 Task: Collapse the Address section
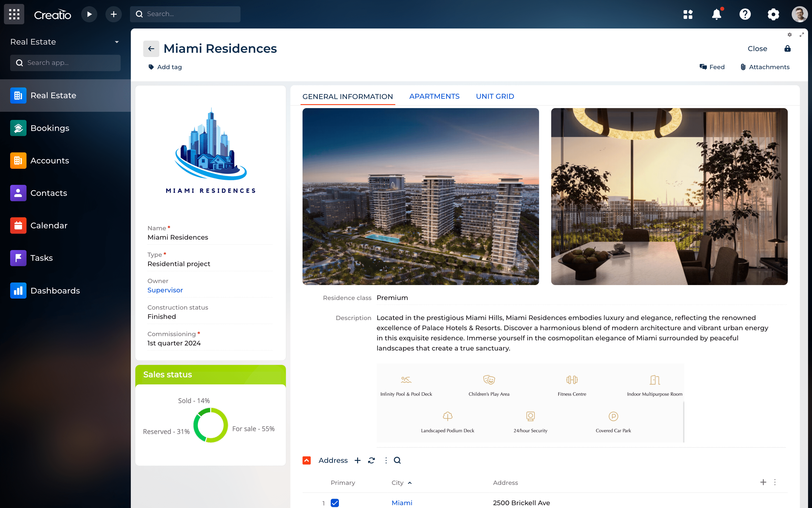click(x=307, y=460)
